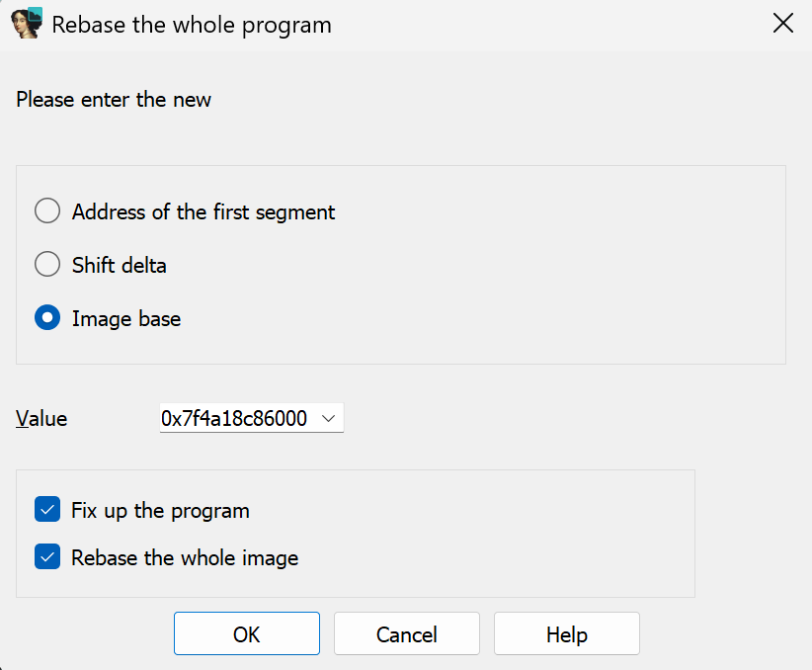Select the Address of the first segment radio button
Viewport: 812px width, 670px height.
click(47, 210)
